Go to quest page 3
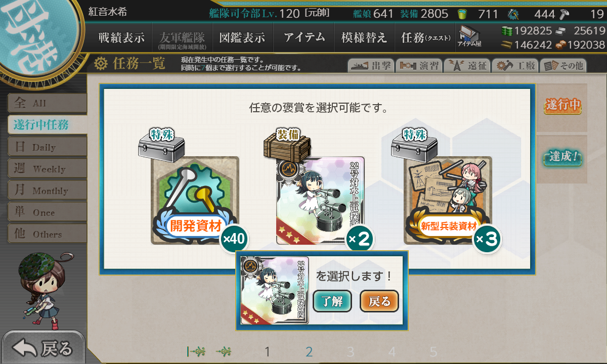The height and width of the screenshot is (364, 607). (351, 352)
